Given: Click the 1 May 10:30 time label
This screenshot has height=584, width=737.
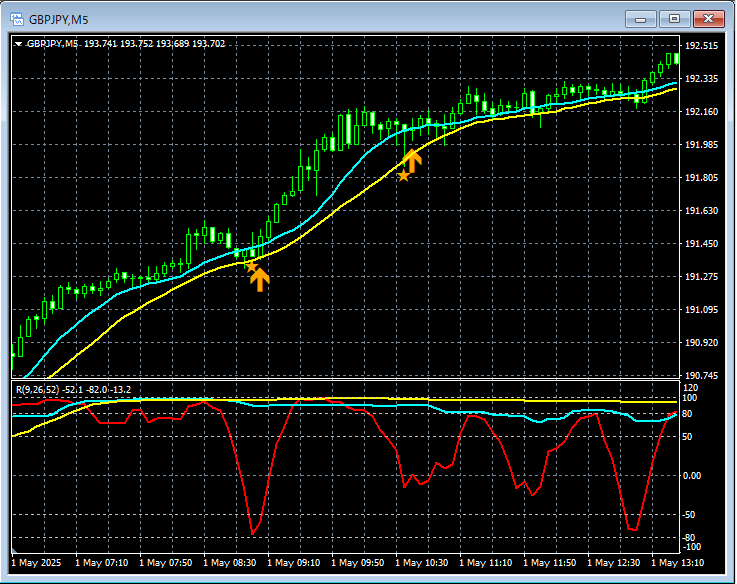Looking at the screenshot, I should click(x=422, y=563).
